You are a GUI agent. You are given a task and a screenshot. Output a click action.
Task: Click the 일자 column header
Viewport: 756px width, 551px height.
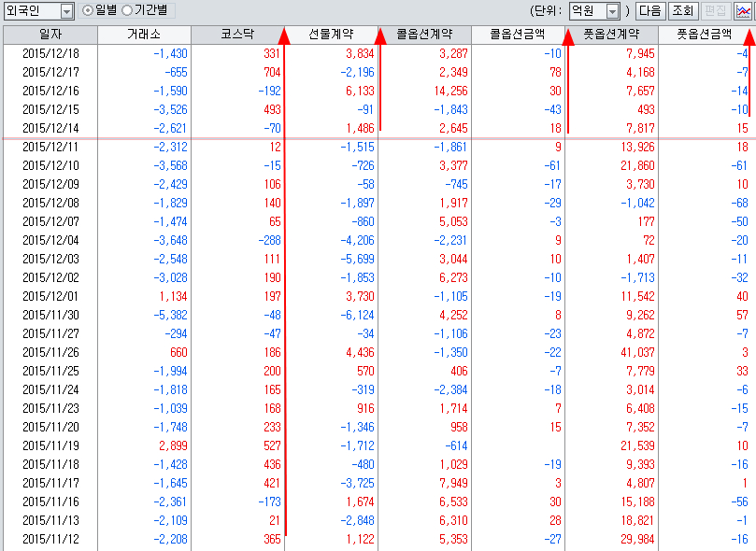click(50, 34)
